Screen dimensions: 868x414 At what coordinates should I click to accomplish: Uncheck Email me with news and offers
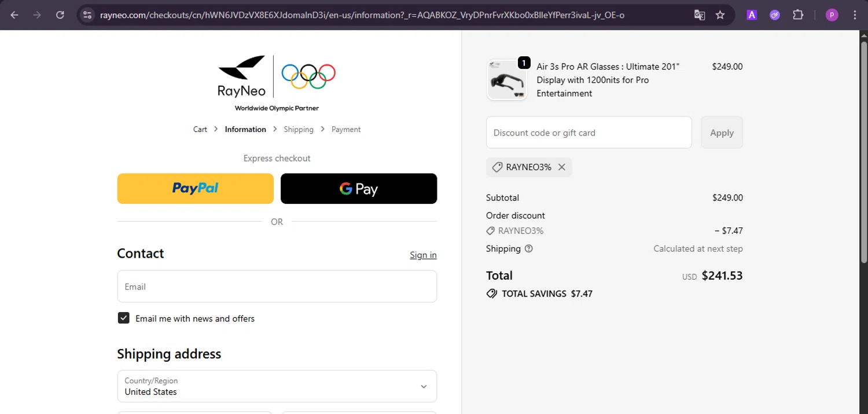pyautogui.click(x=123, y=318)
